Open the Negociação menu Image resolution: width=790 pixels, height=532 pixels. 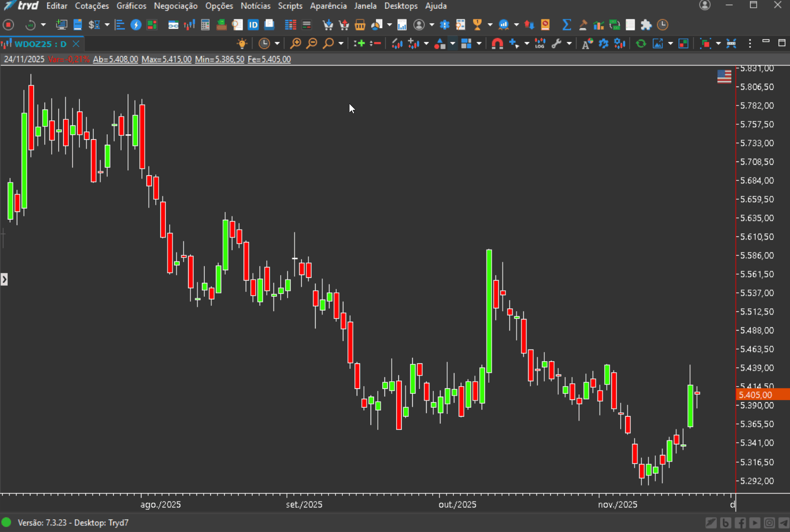tap(176, 6)
